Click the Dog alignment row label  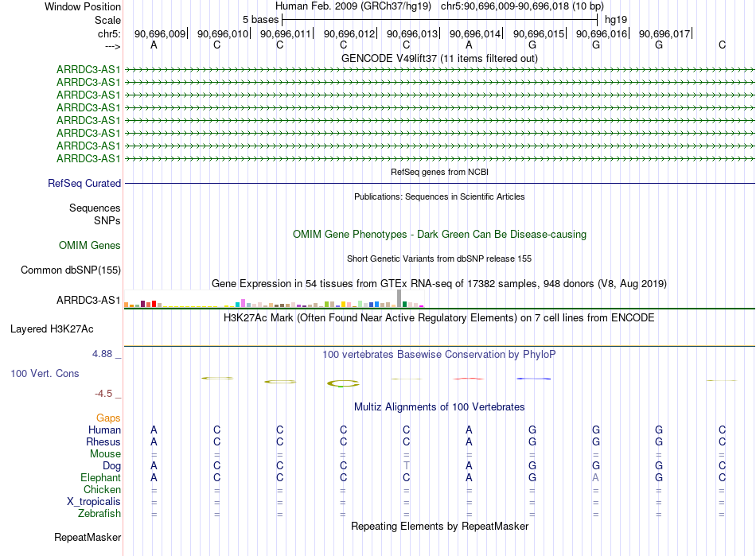tap(111, 466)
